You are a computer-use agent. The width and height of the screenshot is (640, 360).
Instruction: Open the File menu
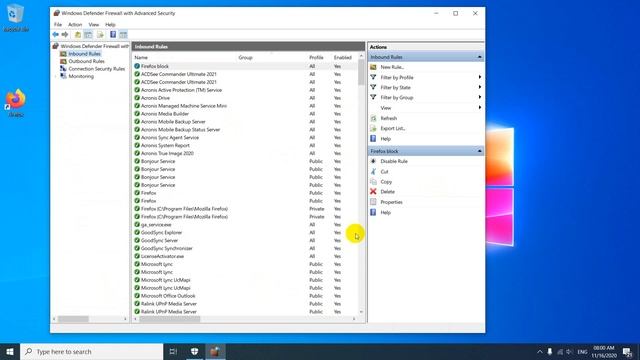click(58, 24)
